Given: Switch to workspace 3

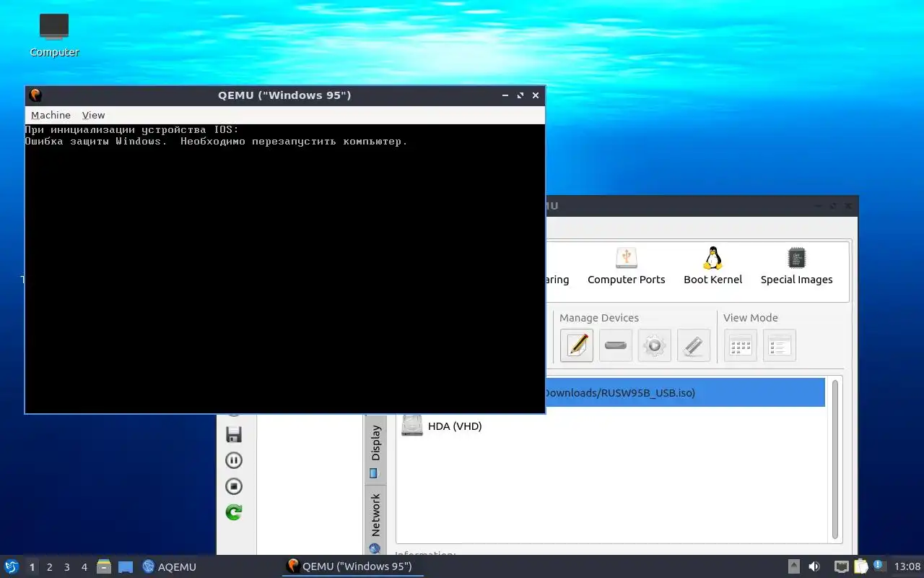Looking at the screenshot, I should (x=66, y=567).
